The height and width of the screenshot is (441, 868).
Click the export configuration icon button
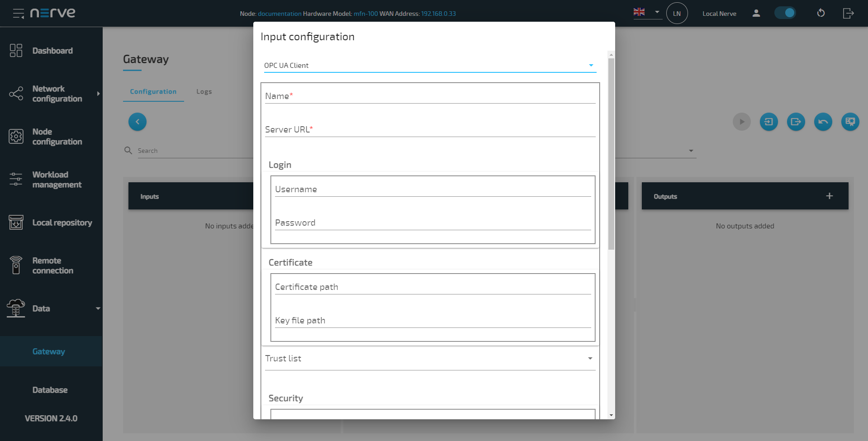(x=796, y=122)
